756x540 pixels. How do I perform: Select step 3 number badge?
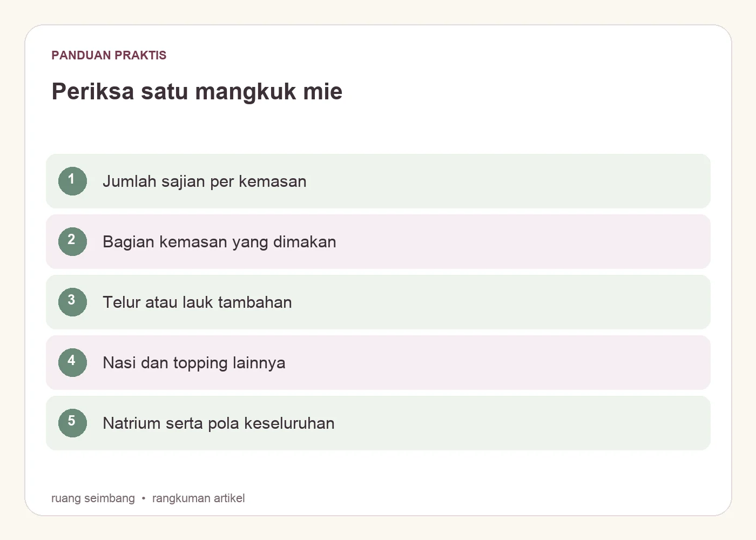72,302
